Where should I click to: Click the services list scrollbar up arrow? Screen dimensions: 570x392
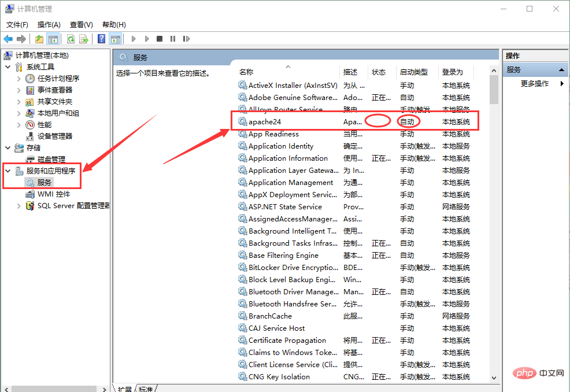pos(494,71)
